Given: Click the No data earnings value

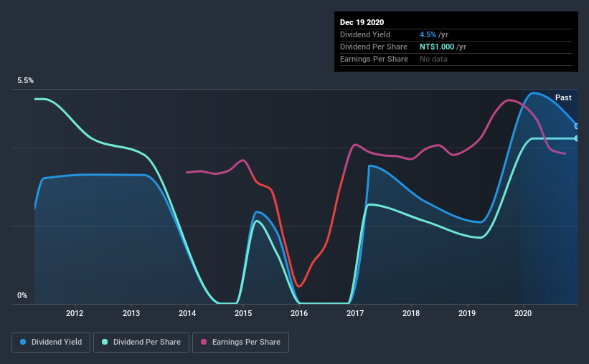Looking at the screenshot, I should 433,59.
